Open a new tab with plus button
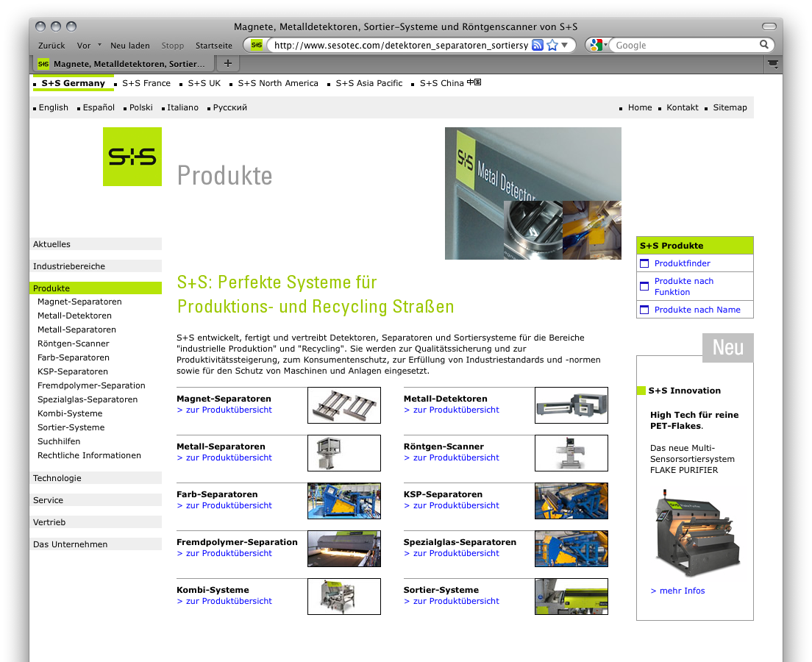Screen dimensions: 812x662 [228, 64]
